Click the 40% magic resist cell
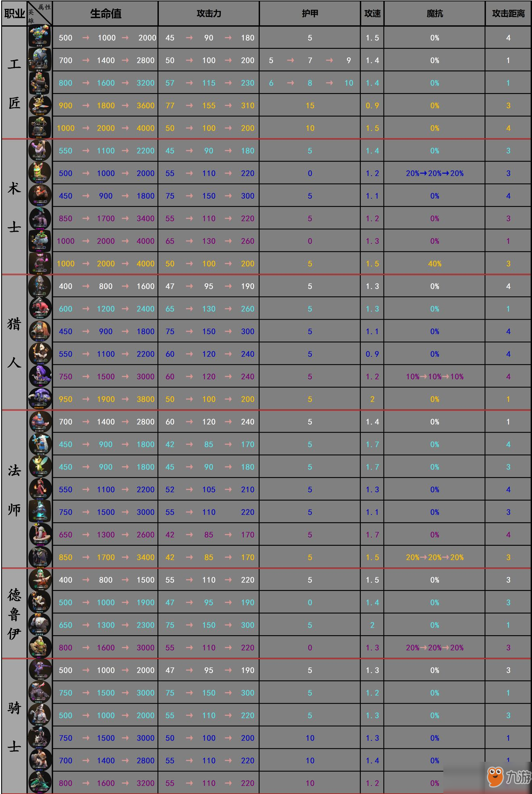 coord(434,263)
